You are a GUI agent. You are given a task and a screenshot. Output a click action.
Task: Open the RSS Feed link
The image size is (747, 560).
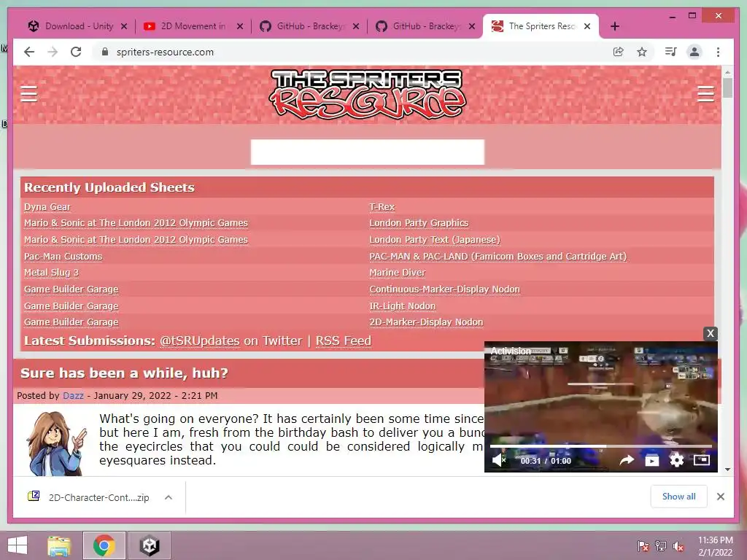[343, 341]
